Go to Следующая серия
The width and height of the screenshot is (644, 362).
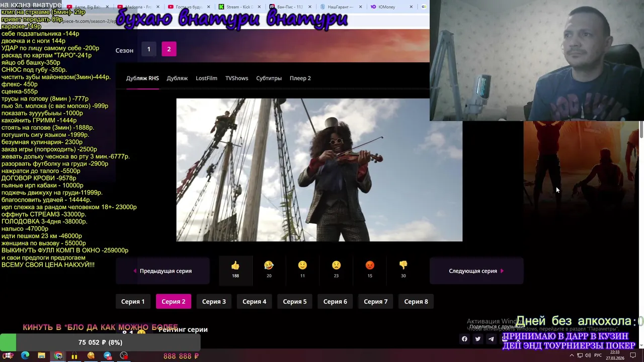coord(476,271)
